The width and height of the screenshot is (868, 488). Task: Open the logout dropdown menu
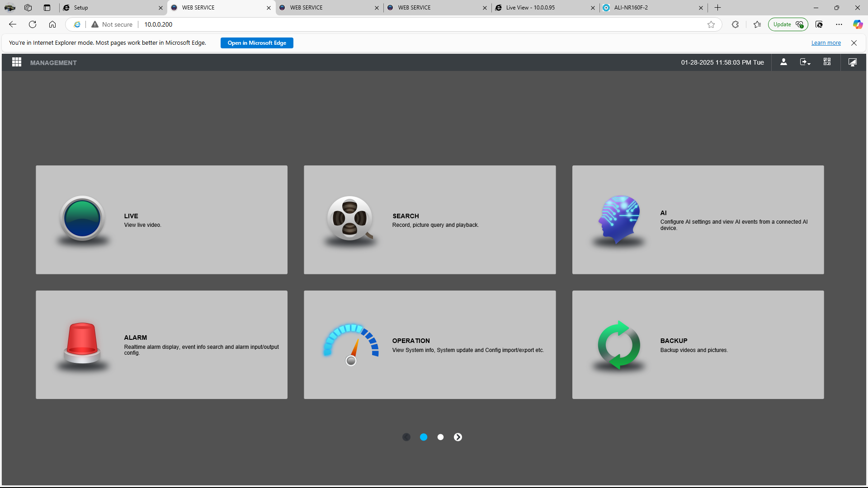805,62
